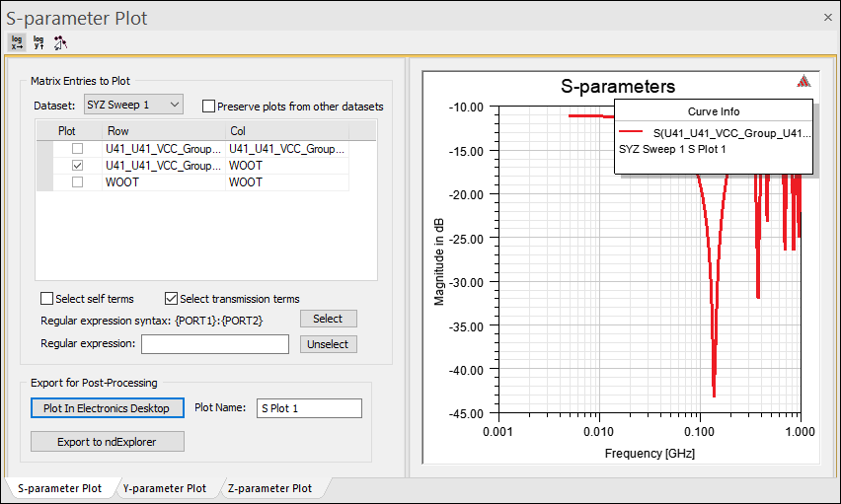The width and height of the screenshot is (841, 504).
Task: Switch to the Y-parameter Plot tab
Action: pyautogui.click(x=164, y=488)
